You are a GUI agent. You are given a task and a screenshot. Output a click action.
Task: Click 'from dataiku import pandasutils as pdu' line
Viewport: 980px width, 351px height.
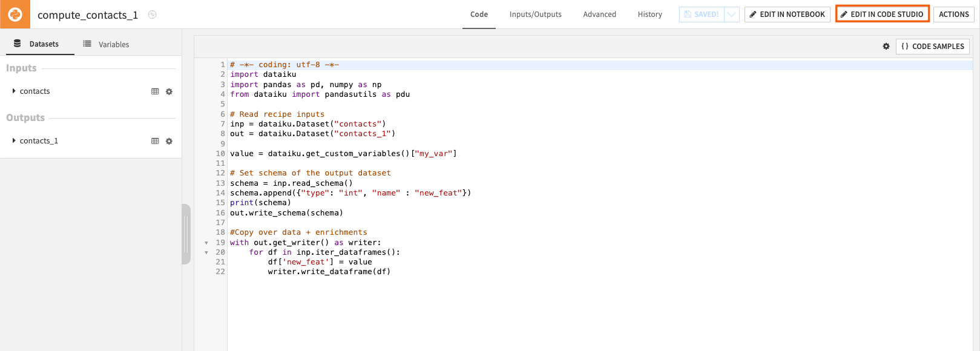coord(320,94)
